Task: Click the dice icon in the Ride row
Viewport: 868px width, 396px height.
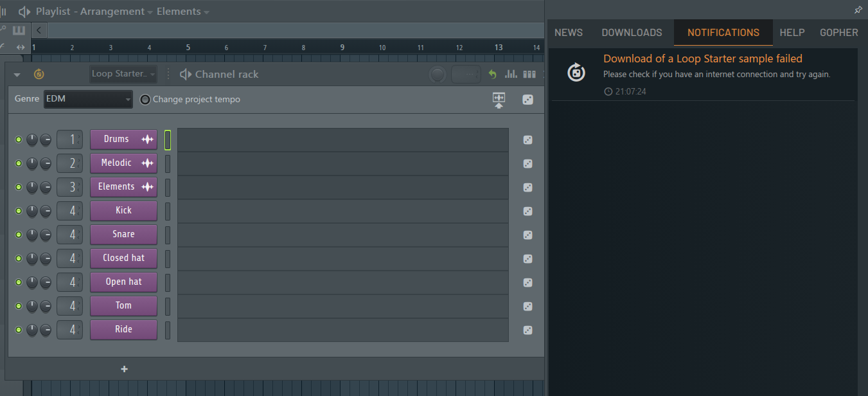Action: [x=527, y=330]
